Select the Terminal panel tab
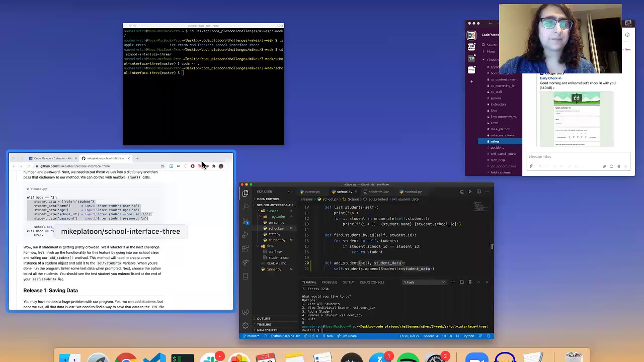Screen dimensions: 644x362 pos(309,282)
